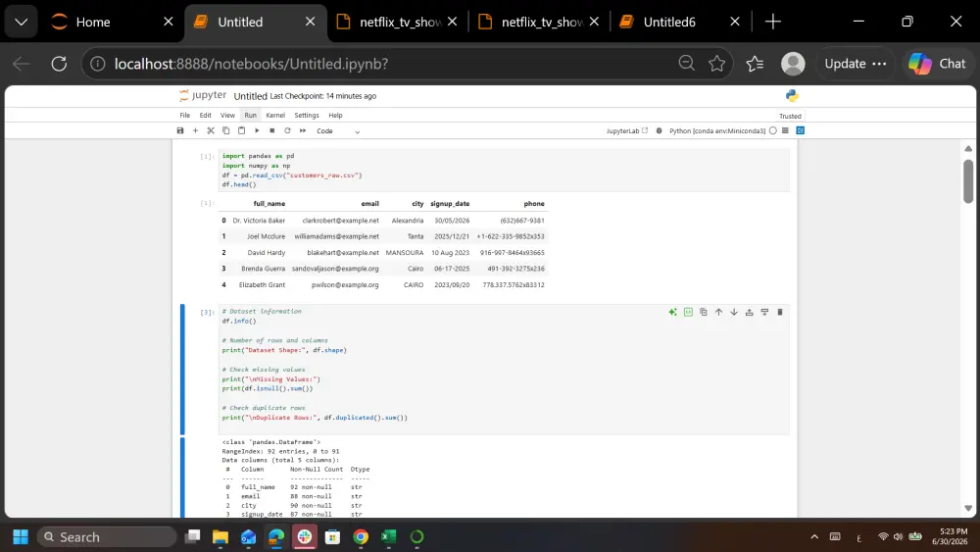The image size is (980, 552).
Task: Open the JupyterLab link
Action: 627,130
